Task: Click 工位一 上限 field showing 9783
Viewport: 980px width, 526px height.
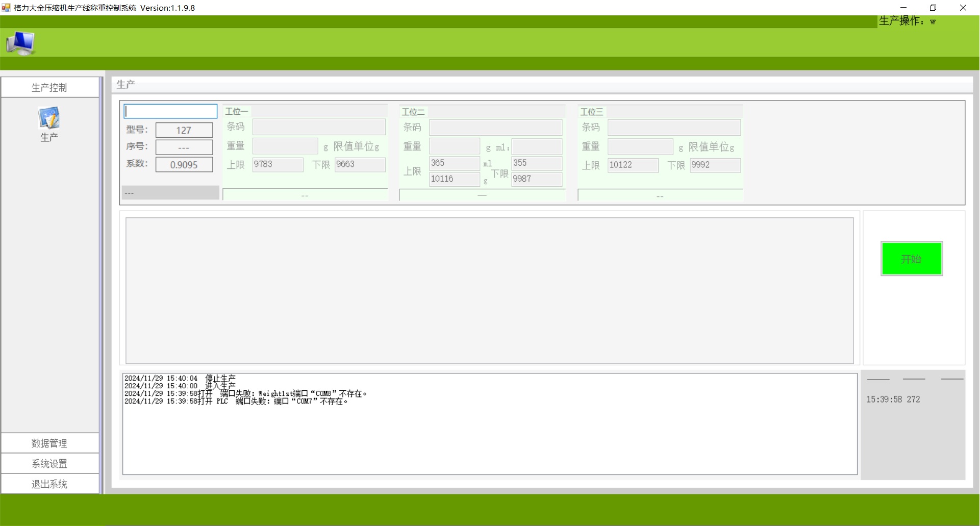Action: point(278,164)
